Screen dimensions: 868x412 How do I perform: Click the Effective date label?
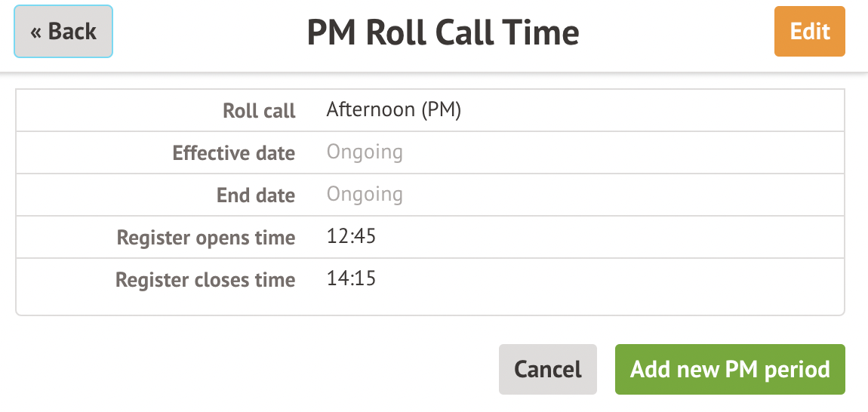coord(233,153)
